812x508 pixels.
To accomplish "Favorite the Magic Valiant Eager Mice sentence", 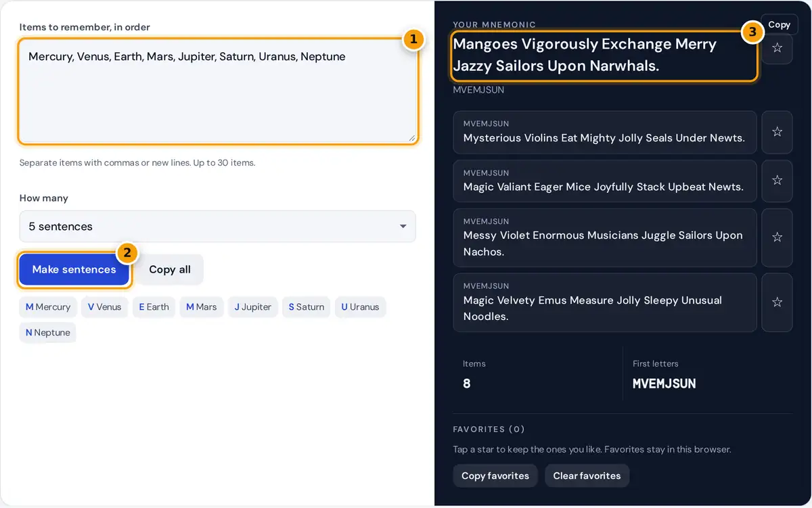I will (x=777, y=181).
